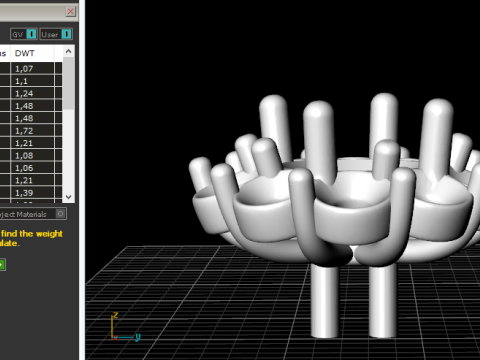This screenshot has height=360, width=480.
Task: Select the 1,72 DWT cell
Action: tap(33, 131)
